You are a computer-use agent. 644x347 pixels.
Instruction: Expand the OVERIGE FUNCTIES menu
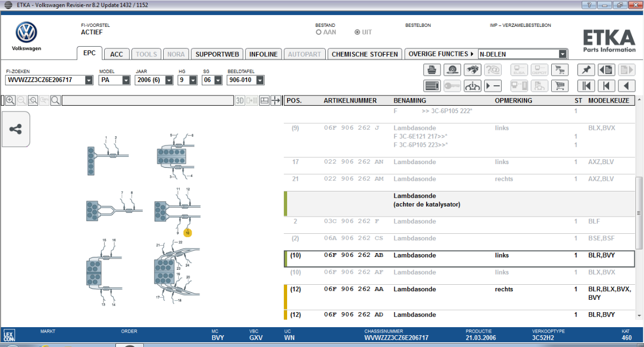(x=440, y=54)
